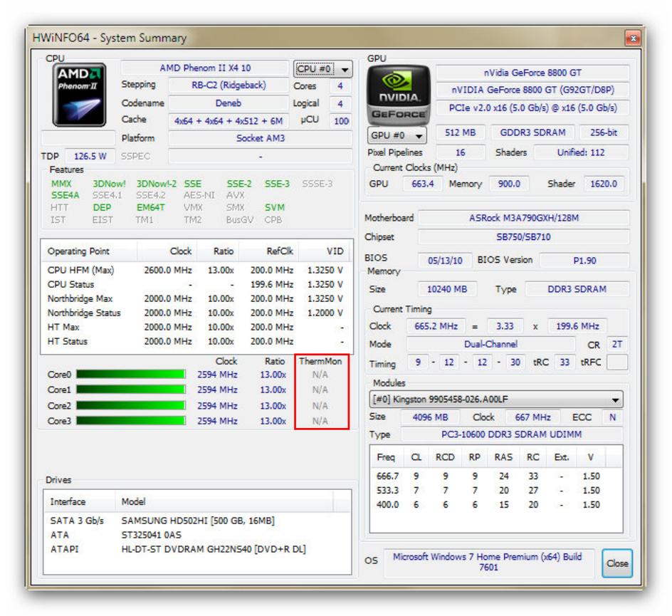Click the 512 MB video memory field
This screenshot has height=616, width=672.
pos(461,133)
